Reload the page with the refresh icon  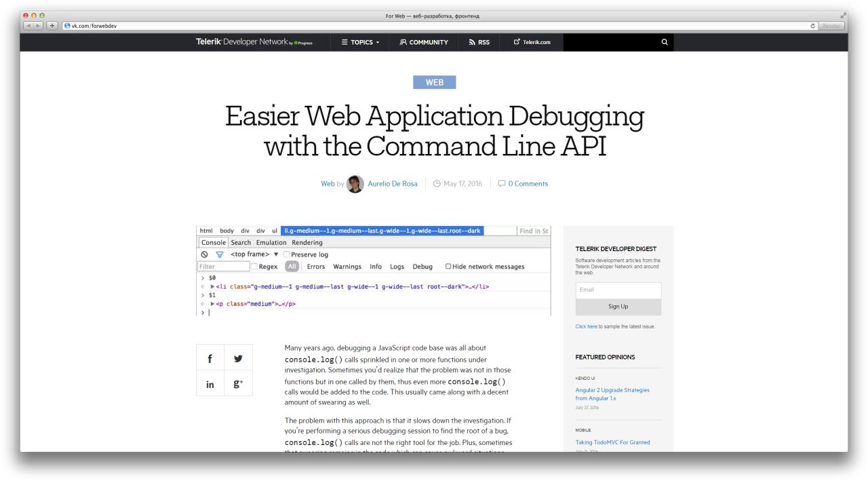[812, 26]
